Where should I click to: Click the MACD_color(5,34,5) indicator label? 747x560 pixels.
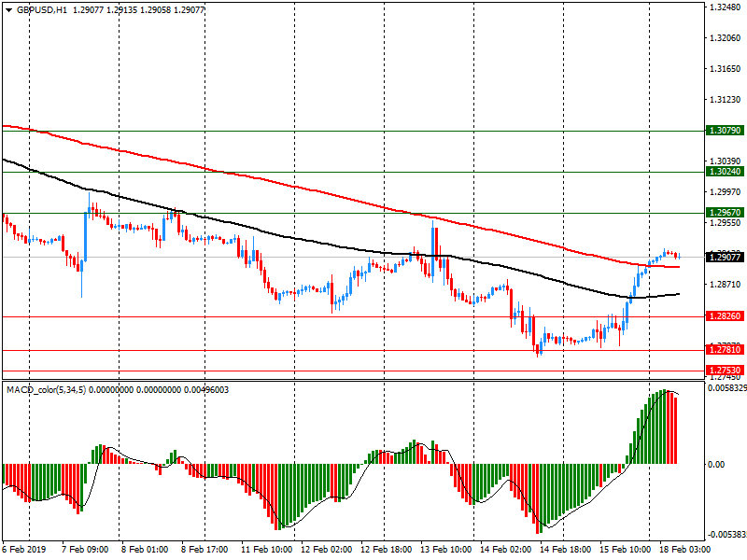pyautogui.click(x=47, y=390)
